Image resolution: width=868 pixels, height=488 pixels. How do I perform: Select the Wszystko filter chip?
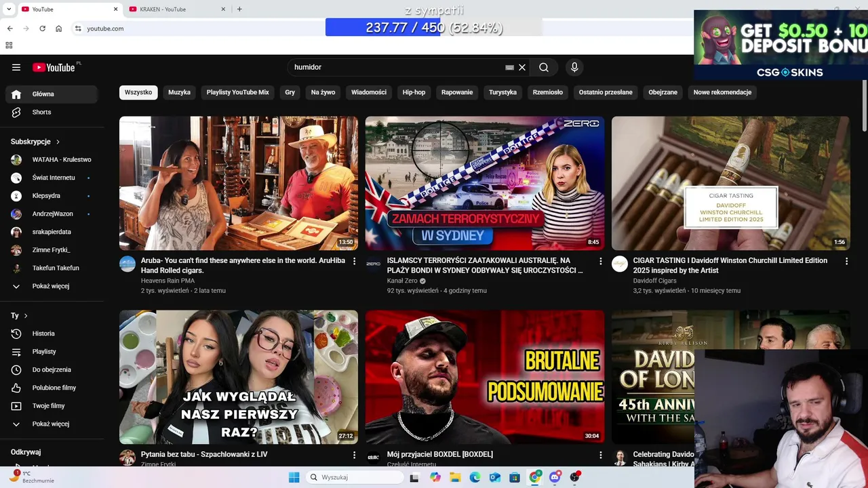coord(138,92)
